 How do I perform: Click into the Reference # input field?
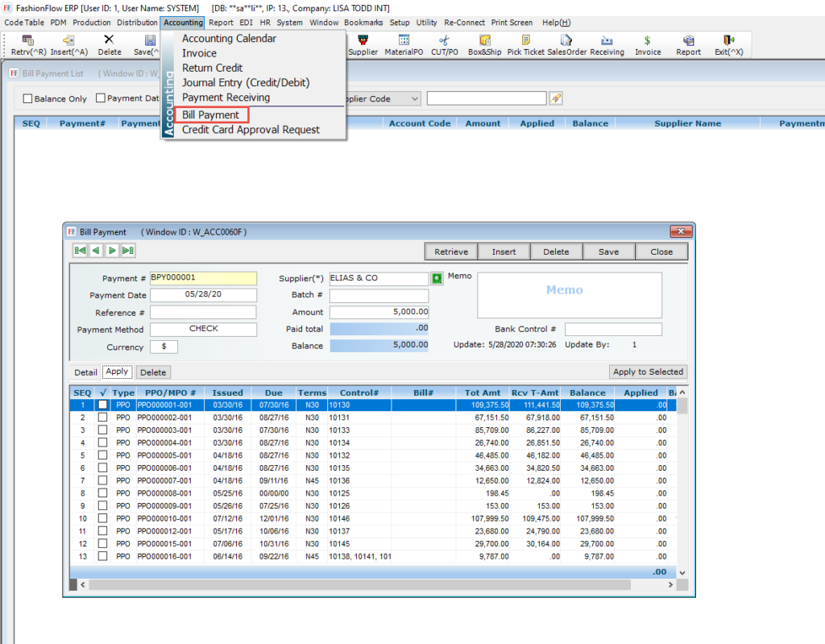[x=203, y=312]
